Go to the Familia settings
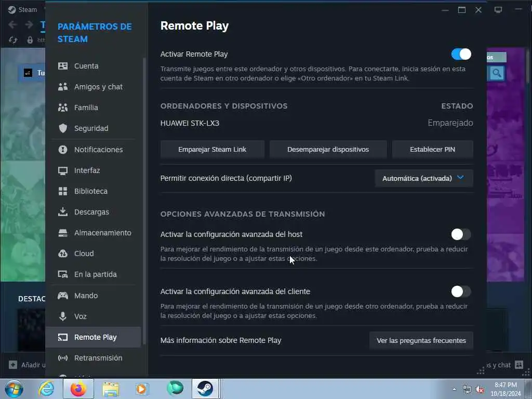Screen dimensions: 532x399 [x=93, y=108]
